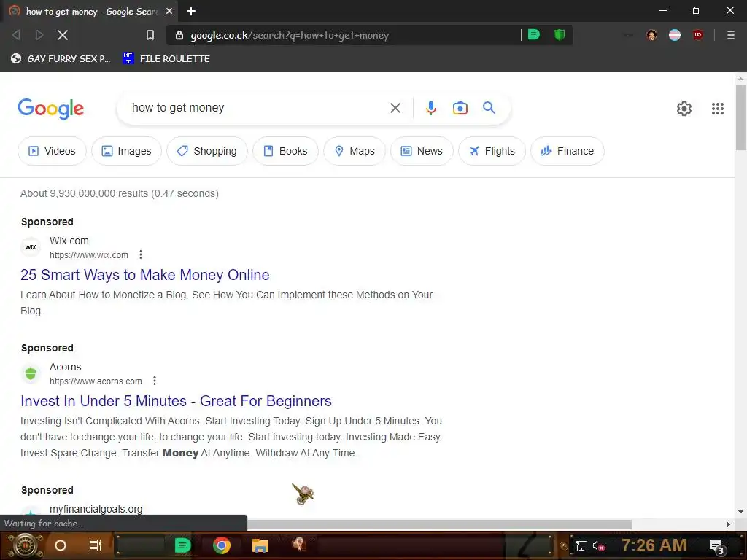The image size is (747, 560).
Task: Click the Acorns favicon
Action: pos(31,373)
